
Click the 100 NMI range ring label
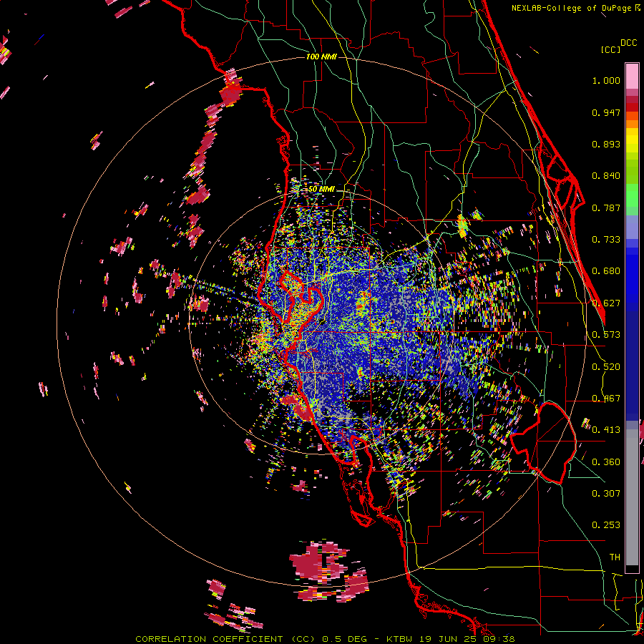(321, 57)
